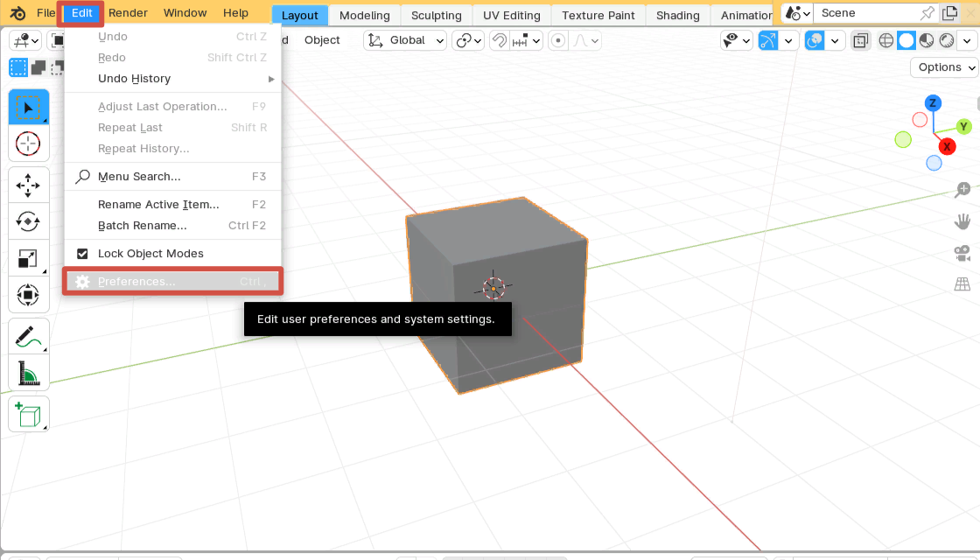Switch to the Shading workspace tab
Image resolution: width=980 pixels, height=560 pixels.
tap(677, 15)
